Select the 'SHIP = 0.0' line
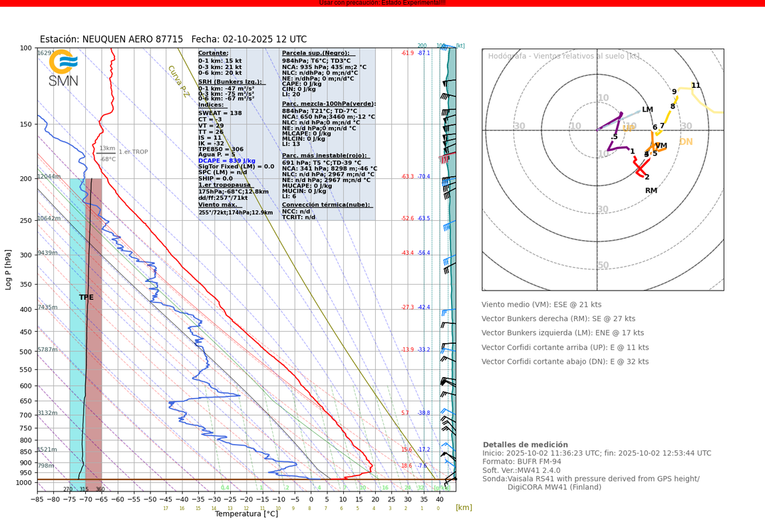The height and width of the screenshot is (532, 765). 215,178
